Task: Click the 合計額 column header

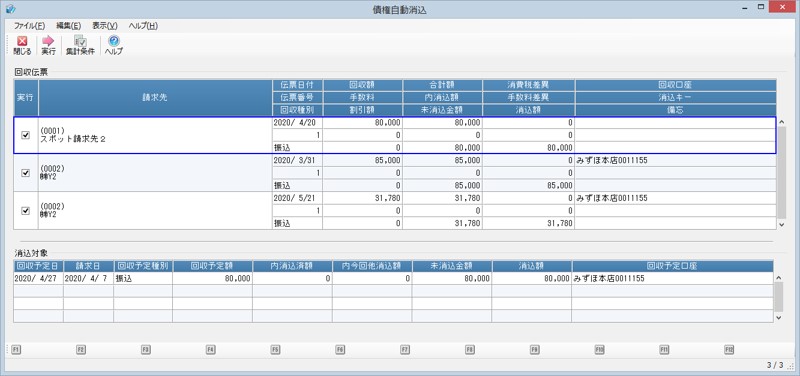Action: pos(442,85)
